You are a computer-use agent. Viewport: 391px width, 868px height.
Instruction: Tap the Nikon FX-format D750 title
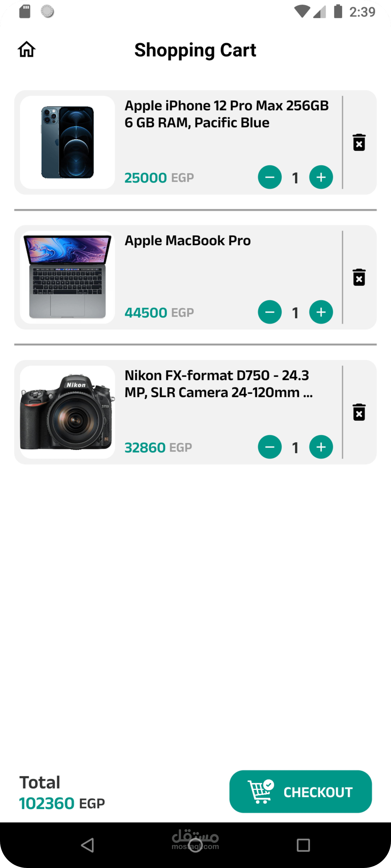tap(219, 384)
